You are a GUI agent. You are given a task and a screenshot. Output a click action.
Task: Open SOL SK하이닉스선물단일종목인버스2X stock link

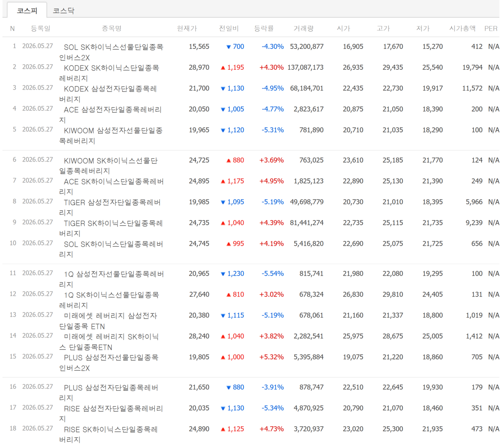[x=111, y=52]
